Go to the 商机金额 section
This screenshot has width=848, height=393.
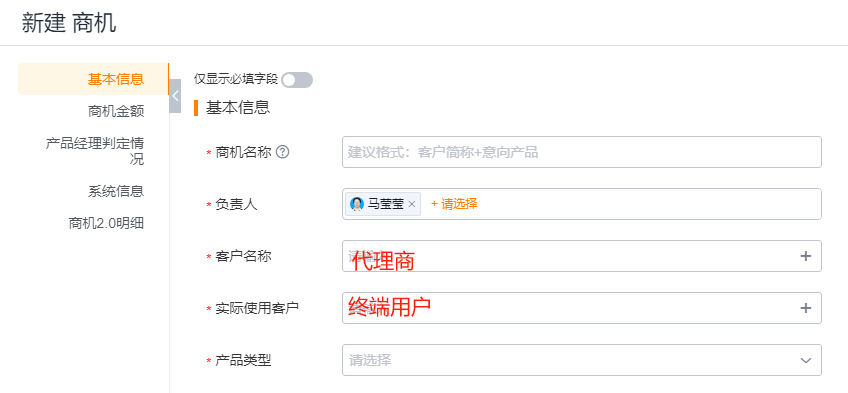pyautogui.click(x=116, y=111)
